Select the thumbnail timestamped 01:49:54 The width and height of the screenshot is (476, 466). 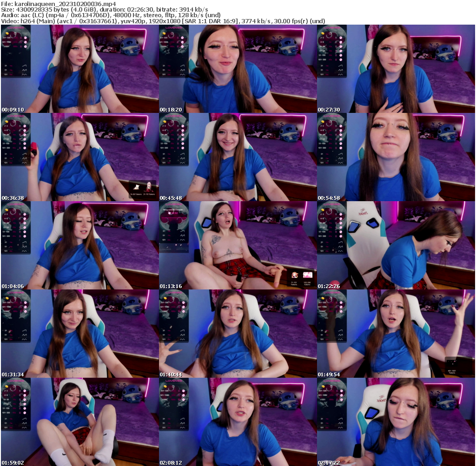[396, 334]
